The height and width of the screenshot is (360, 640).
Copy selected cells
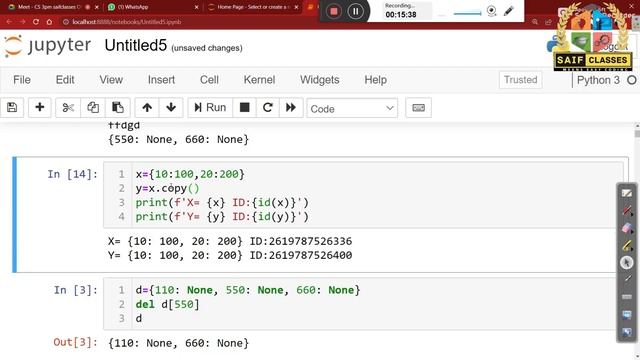(93, 108)
